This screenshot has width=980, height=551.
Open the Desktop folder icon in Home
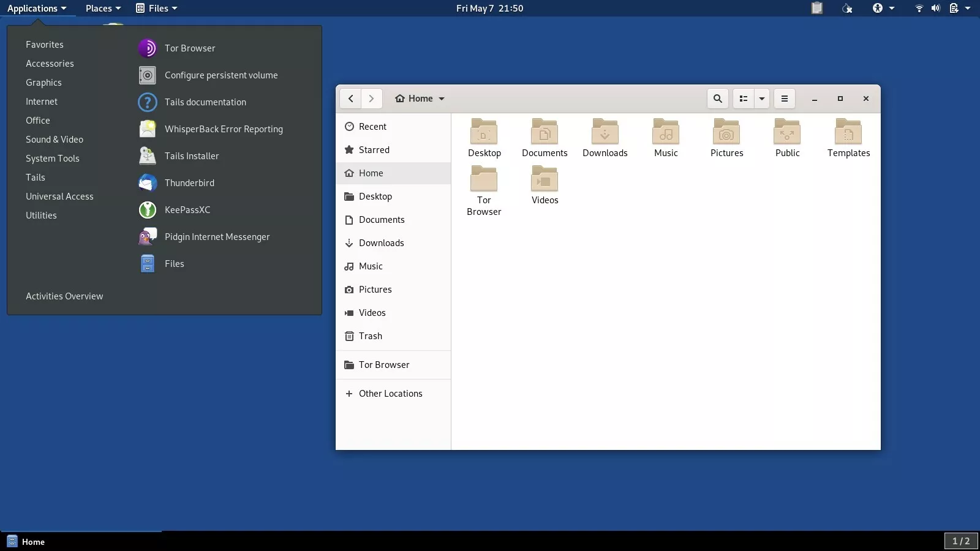pos(484,132)
